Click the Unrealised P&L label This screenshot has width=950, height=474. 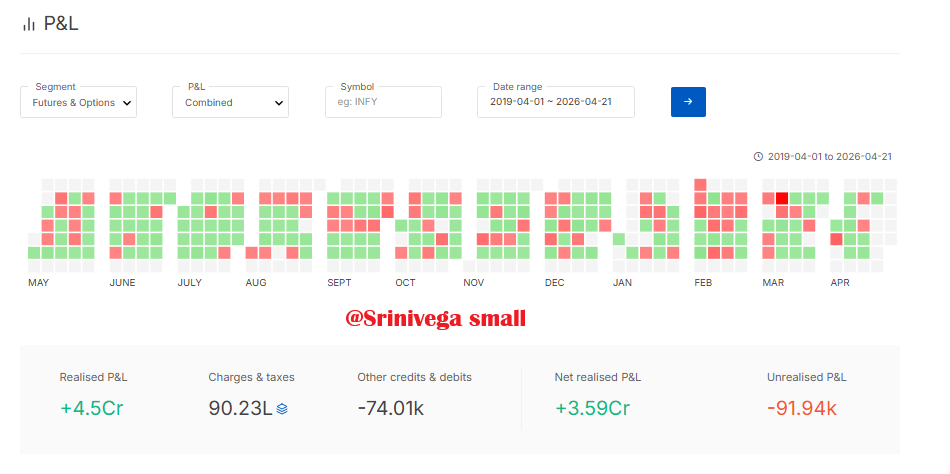point(806,377)
